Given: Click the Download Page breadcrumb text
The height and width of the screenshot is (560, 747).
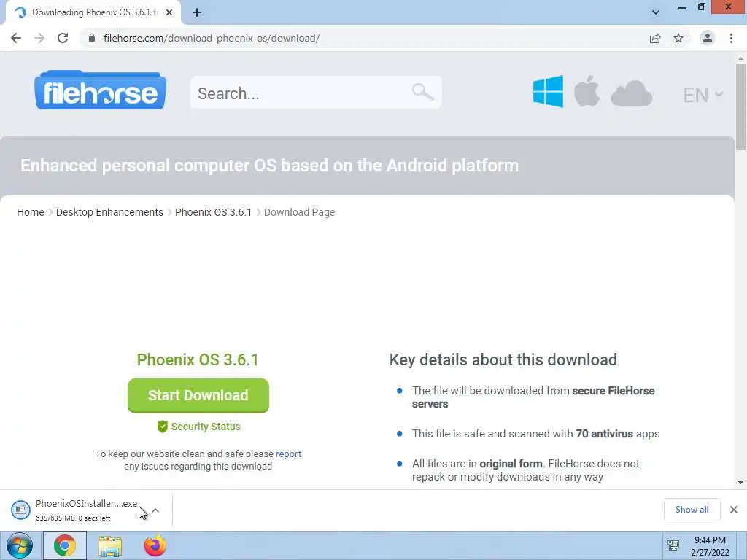Looking at the screenshot, I should tap(299, 212).
